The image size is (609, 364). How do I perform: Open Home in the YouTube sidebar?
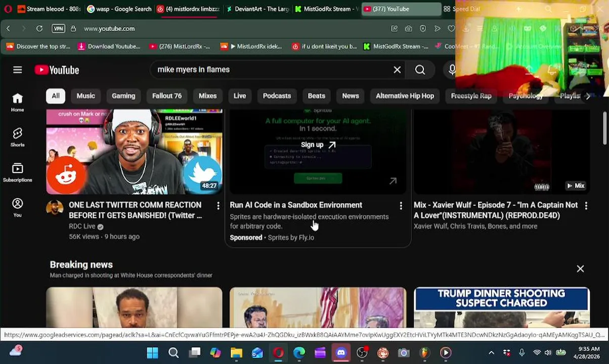(18, 103)
